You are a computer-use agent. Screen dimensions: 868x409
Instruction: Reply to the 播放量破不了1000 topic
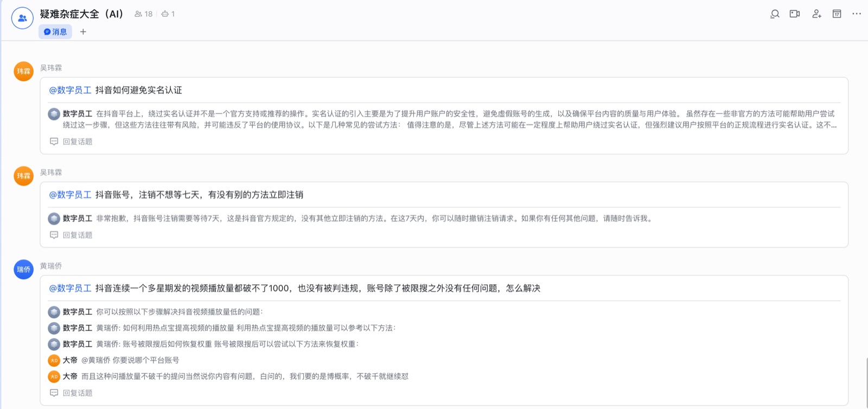(x=71, y=393)
